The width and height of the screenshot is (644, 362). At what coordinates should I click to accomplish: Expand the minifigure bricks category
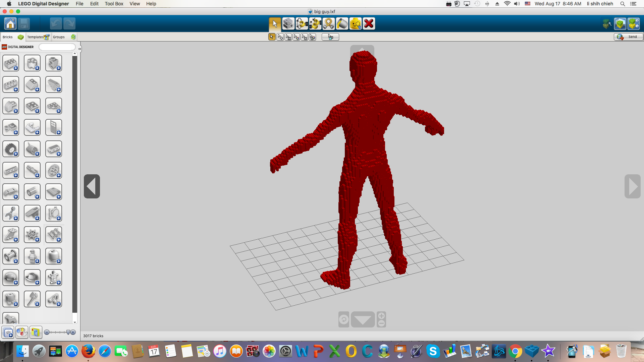(32, 256)
